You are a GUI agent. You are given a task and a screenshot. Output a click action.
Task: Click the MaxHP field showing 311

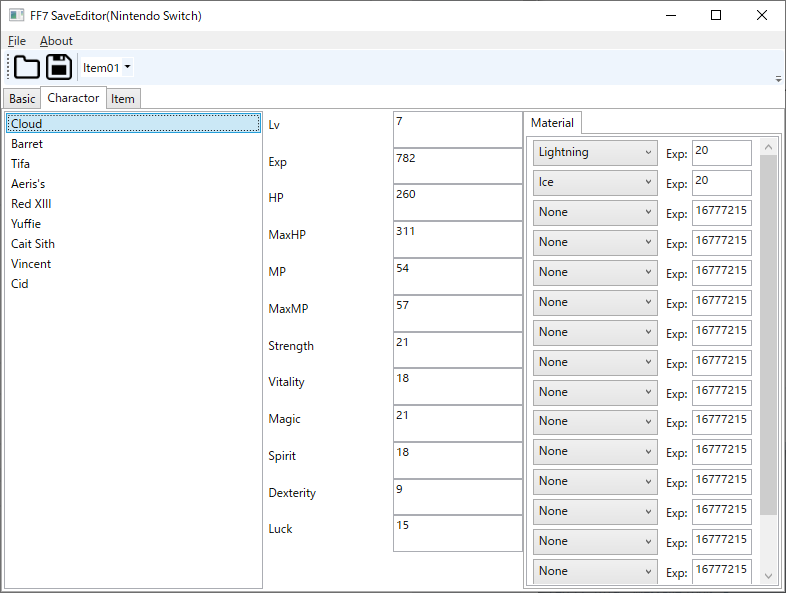458,240
